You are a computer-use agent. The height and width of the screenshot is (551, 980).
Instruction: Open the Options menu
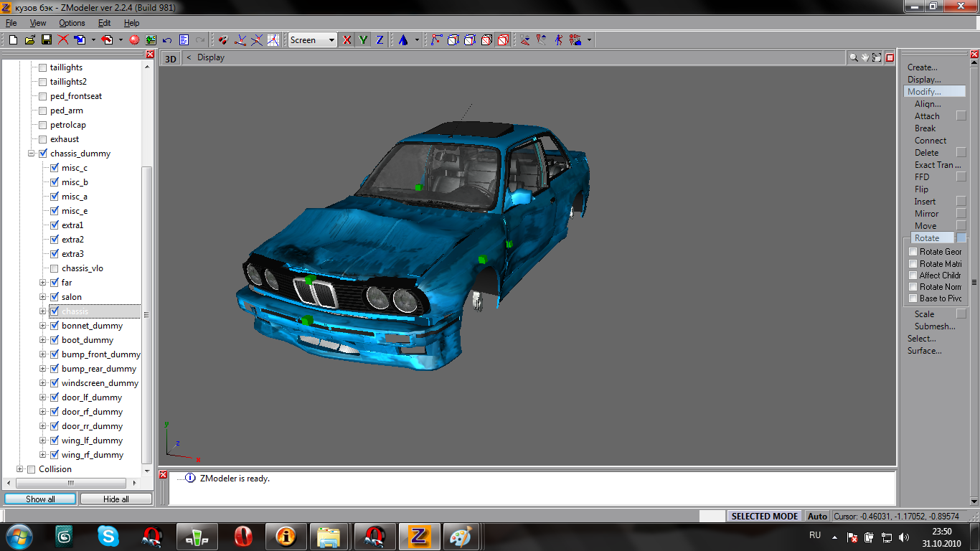(x=72, y=23)
